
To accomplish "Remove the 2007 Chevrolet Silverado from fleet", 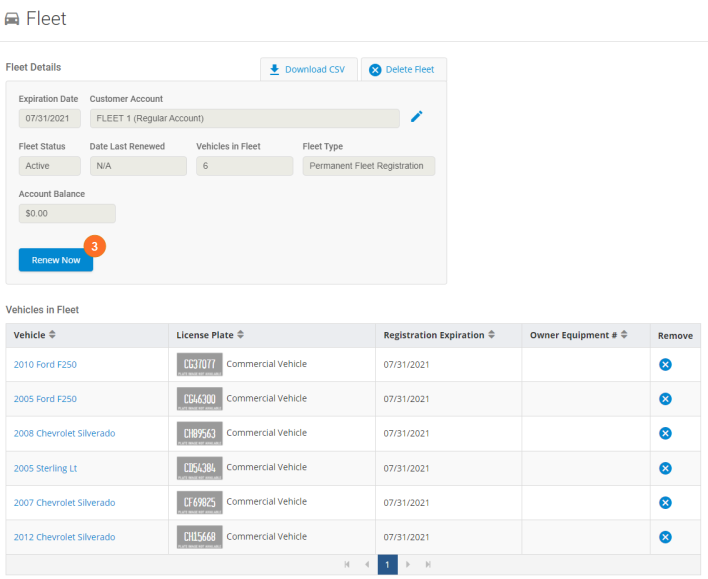I will pos(665,502).
